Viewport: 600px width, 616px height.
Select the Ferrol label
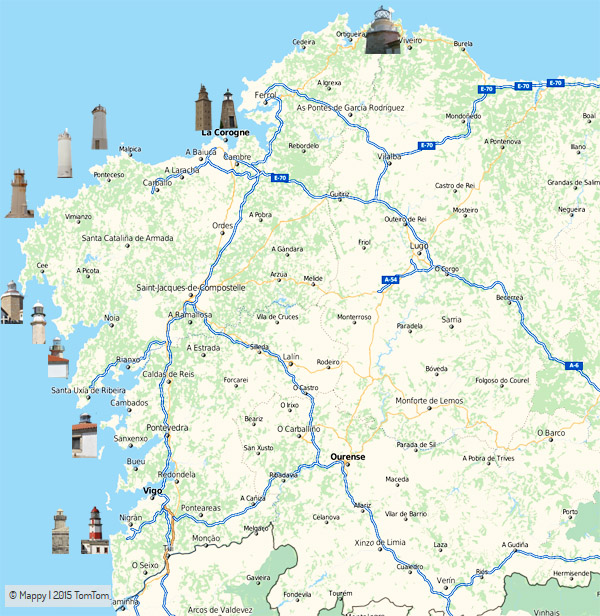tap(265, 95)
